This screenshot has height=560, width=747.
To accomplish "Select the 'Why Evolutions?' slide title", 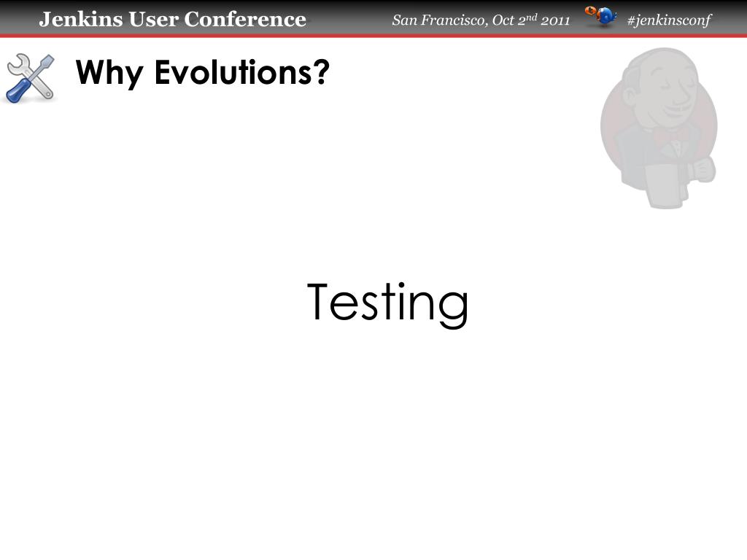I will tap(203, 73).
